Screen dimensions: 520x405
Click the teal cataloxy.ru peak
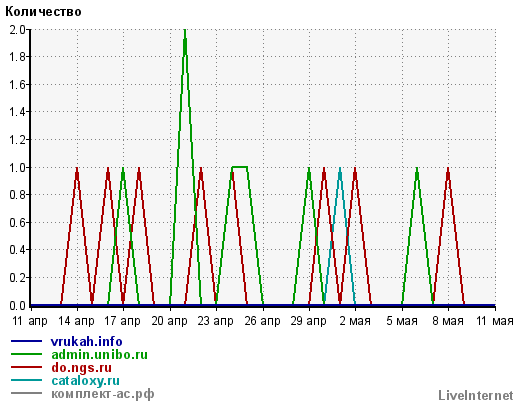pyautogui.click(x=340, y=169)
